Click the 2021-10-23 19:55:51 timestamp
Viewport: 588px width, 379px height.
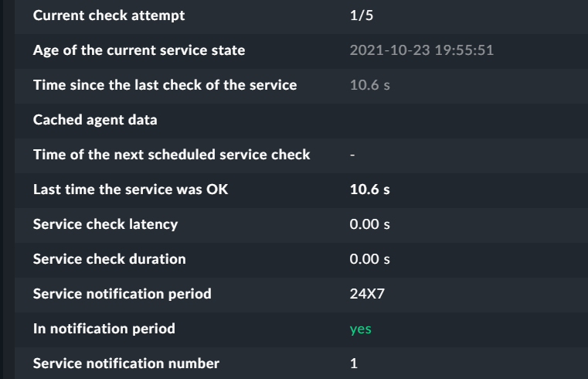[x=421, y=50]
